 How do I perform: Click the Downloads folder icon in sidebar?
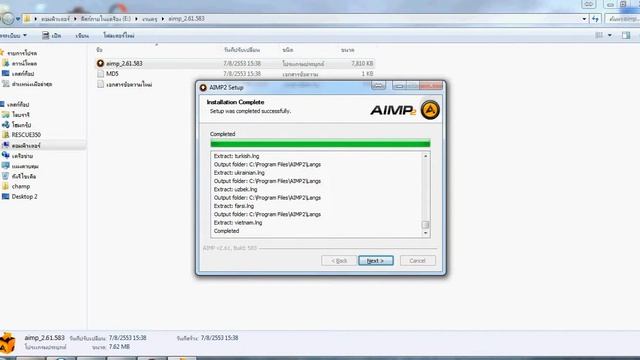coord(6,63)
